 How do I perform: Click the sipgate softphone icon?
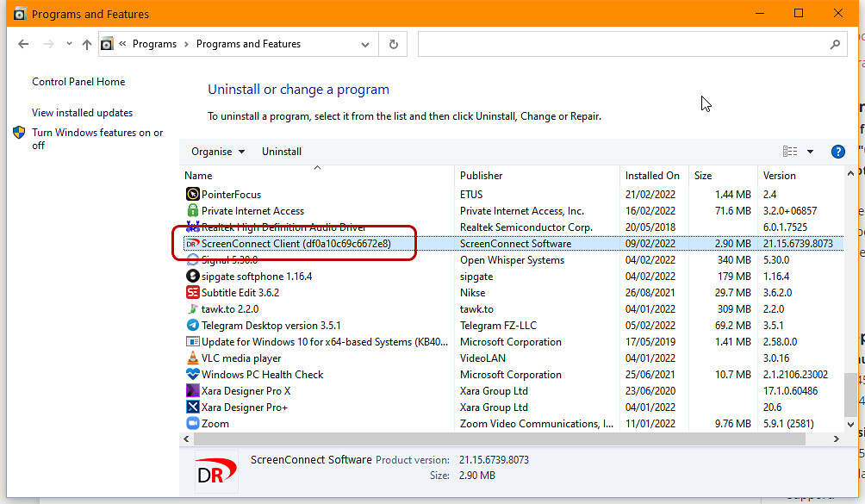click(192, 276)
